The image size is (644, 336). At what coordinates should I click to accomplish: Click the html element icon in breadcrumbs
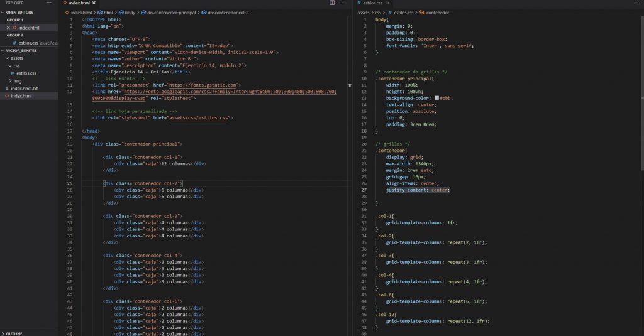click(x=100, y=13)
